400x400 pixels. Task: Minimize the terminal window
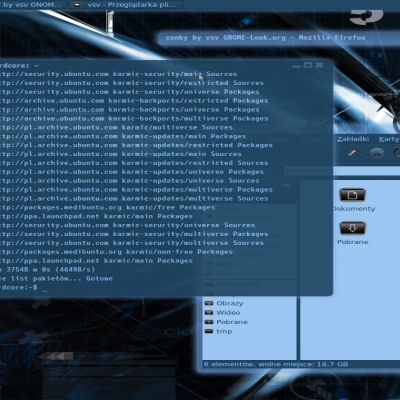point(296,66)
